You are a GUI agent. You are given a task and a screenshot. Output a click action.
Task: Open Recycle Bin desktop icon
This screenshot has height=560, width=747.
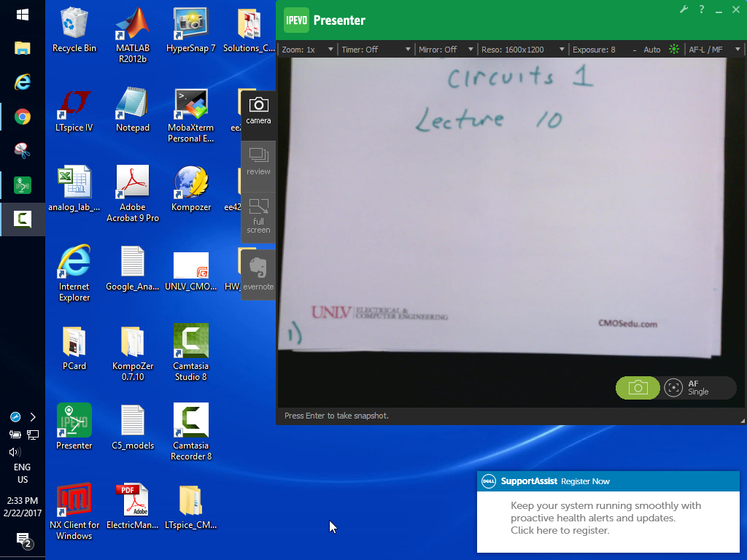(x=74, y=29)
